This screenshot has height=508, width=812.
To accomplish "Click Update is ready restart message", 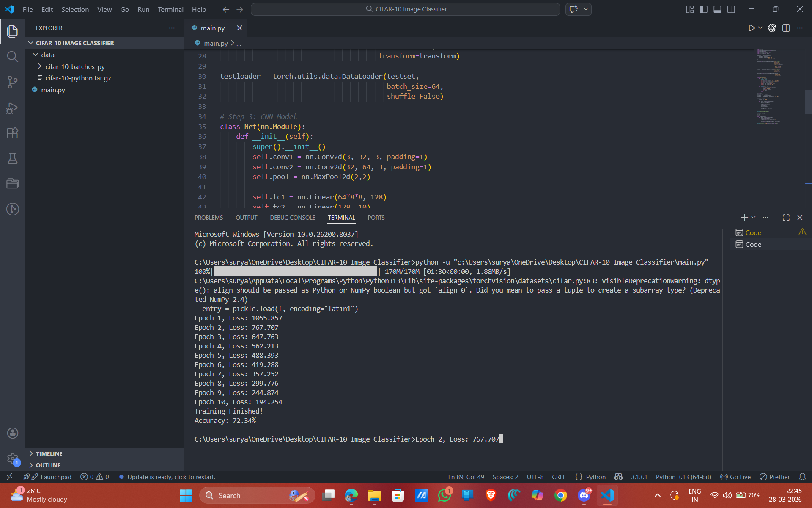I will pos(167,477).
